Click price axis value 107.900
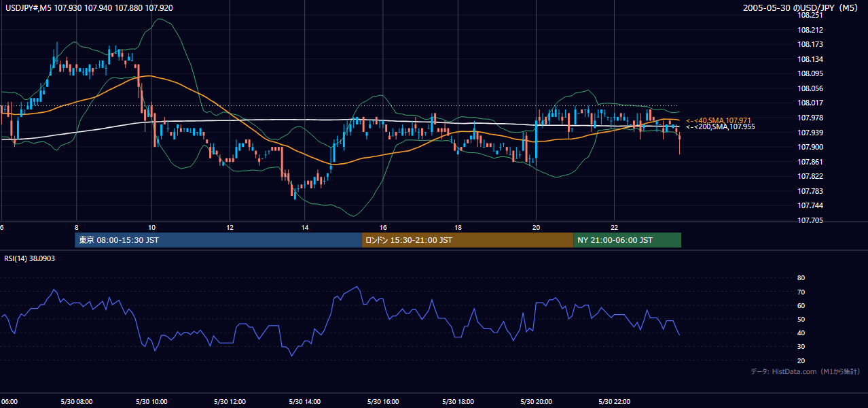 coord(811,147)
